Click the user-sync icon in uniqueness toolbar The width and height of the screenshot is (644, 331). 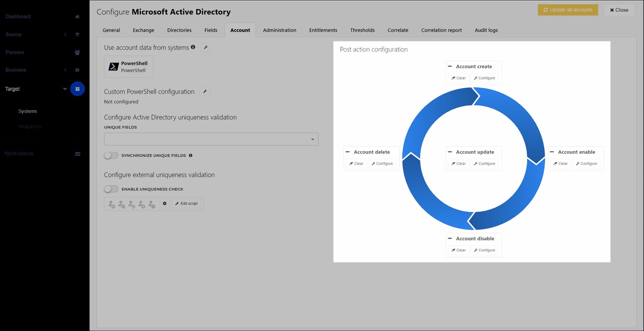point(132,204)
